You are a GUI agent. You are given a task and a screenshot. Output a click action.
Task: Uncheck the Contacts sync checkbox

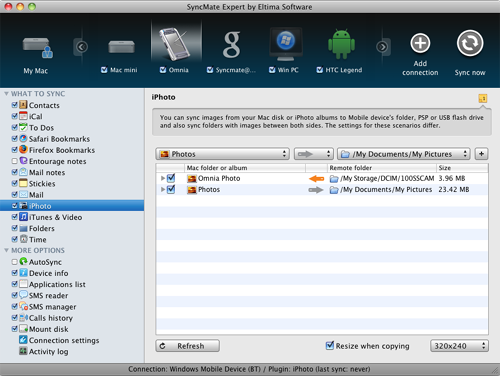pyautogui.click(x=14, y=105)
